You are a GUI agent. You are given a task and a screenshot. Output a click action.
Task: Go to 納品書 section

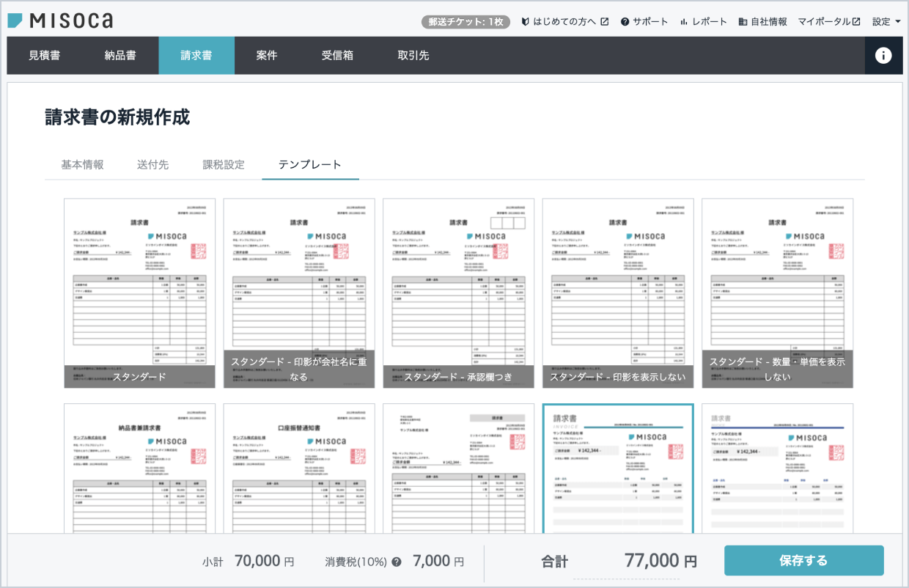click(x=120, y=56)
